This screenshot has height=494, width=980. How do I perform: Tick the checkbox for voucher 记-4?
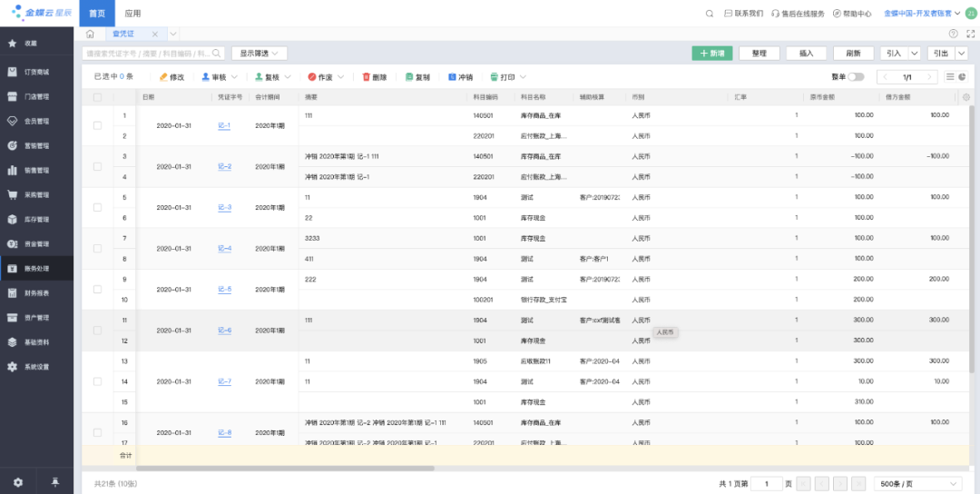pos(97,248)
